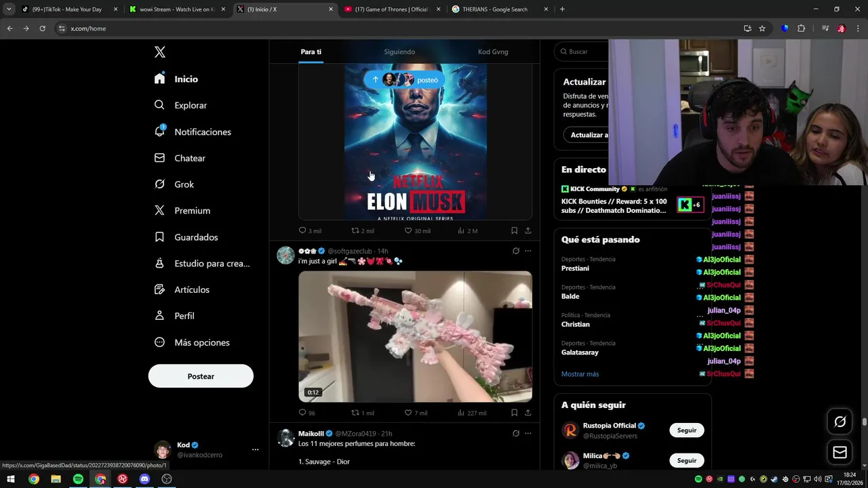Viewport: 868px width, 488px height.
Task: Click the Buscar search field
Action: tap(581, 52)
